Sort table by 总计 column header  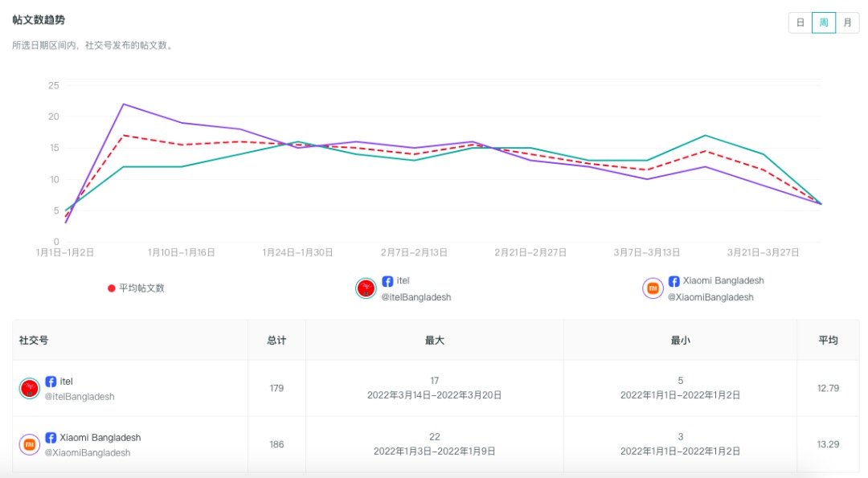point(276,341)
